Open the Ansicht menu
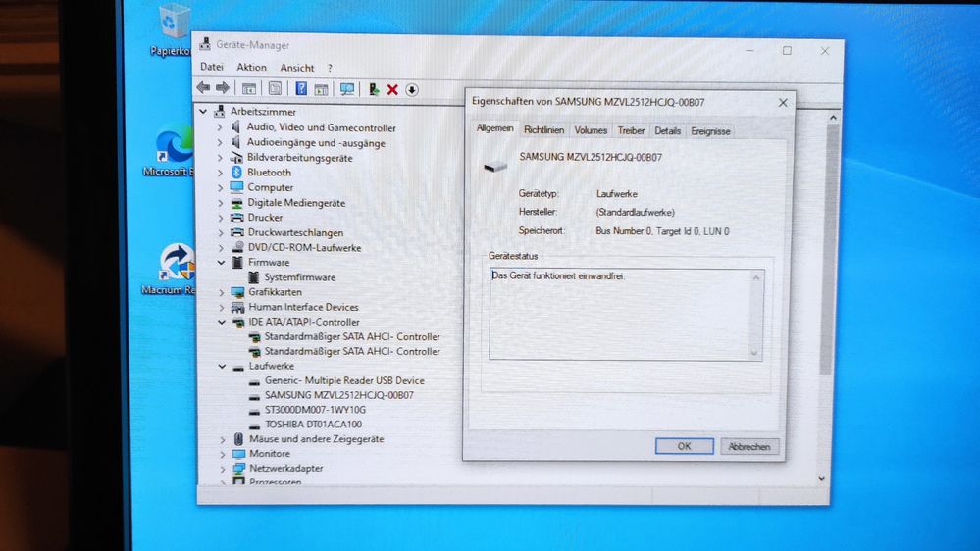Image resolution: width=980 pixels, height=551 pixels. pos(297,68)
